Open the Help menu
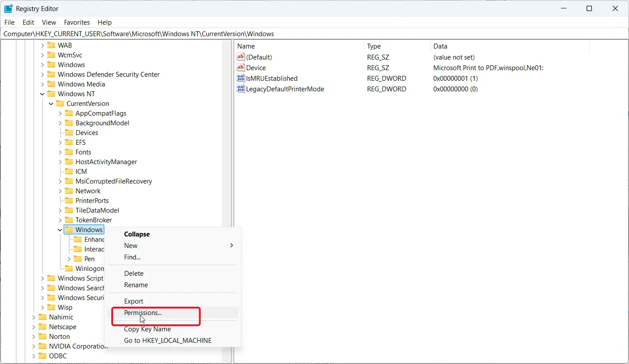The height and width of the screenshot is (364, 629). pos(105,22)
